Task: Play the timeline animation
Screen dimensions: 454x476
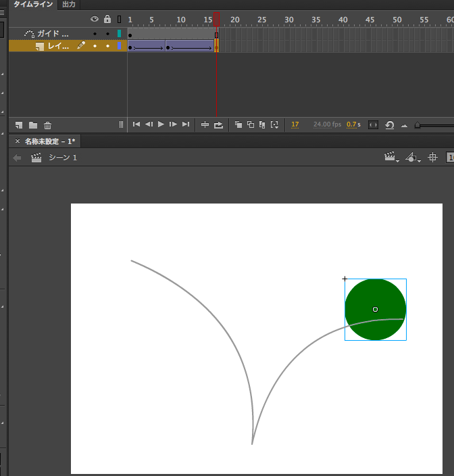Action: pos(161,124)
